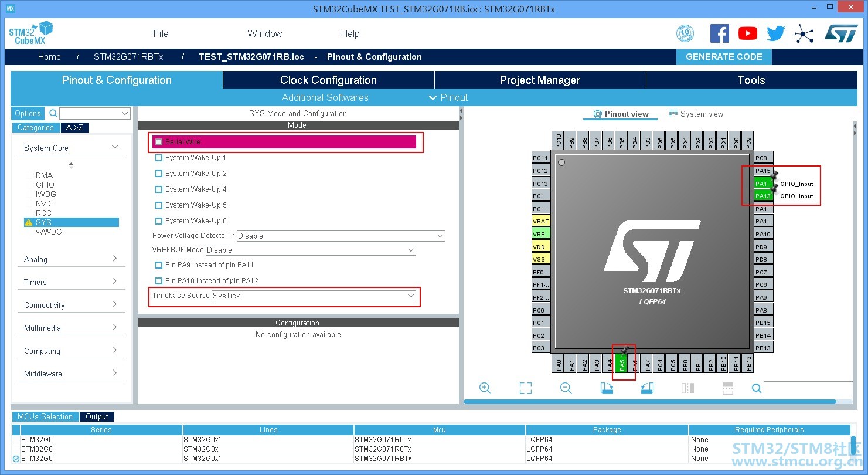Rotate the chip counter-clockwise
868x475 pixels.
click(x=647, y=388)
